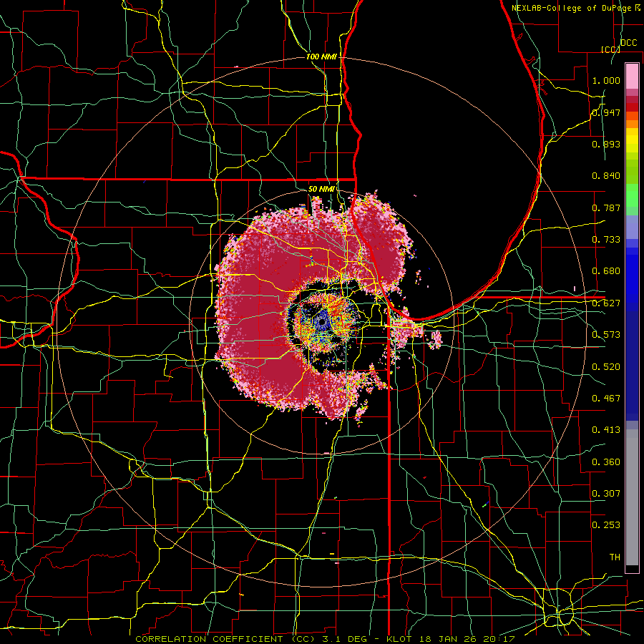Screen dimensions: 644x644
Task: Click the NEXLAB-College of DuPage header text
Action: 572,8
